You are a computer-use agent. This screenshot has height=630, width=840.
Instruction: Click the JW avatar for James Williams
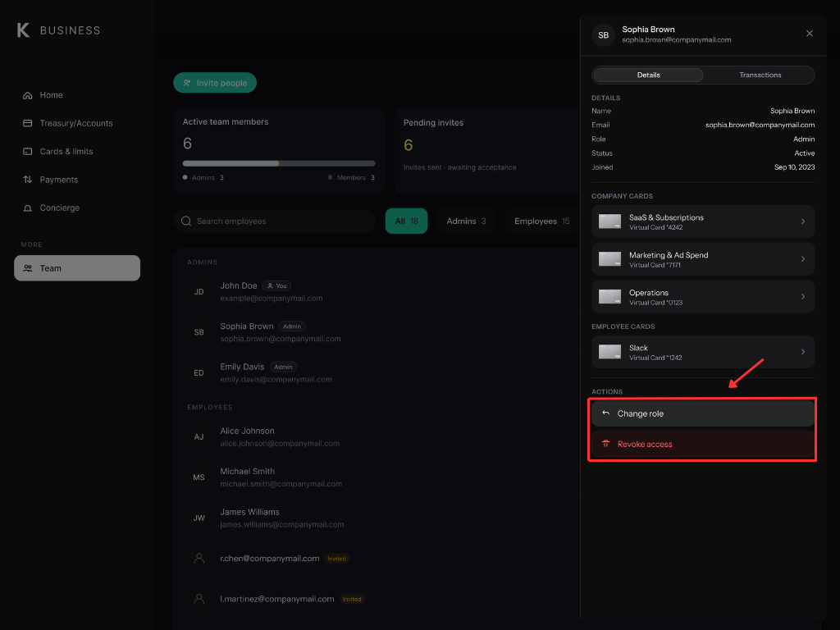[199, 518]
